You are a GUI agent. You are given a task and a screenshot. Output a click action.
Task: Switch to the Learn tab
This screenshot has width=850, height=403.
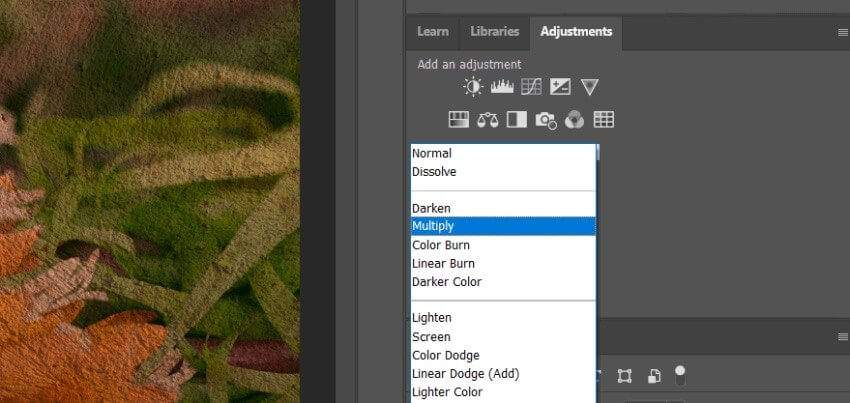coord(433,31)
